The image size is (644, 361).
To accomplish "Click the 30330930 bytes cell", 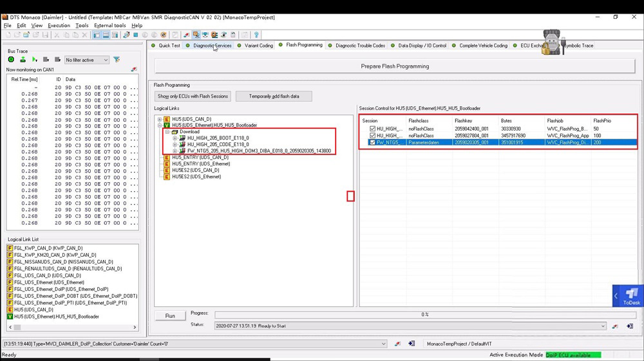I will pos(511,129).
